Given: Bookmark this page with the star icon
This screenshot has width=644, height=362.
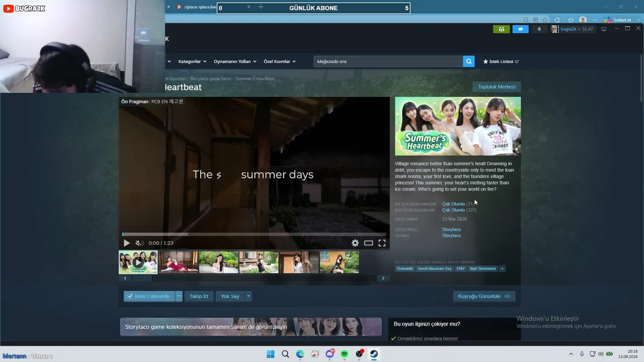Looking at the screenshot, I should click(x=545, y=20).
